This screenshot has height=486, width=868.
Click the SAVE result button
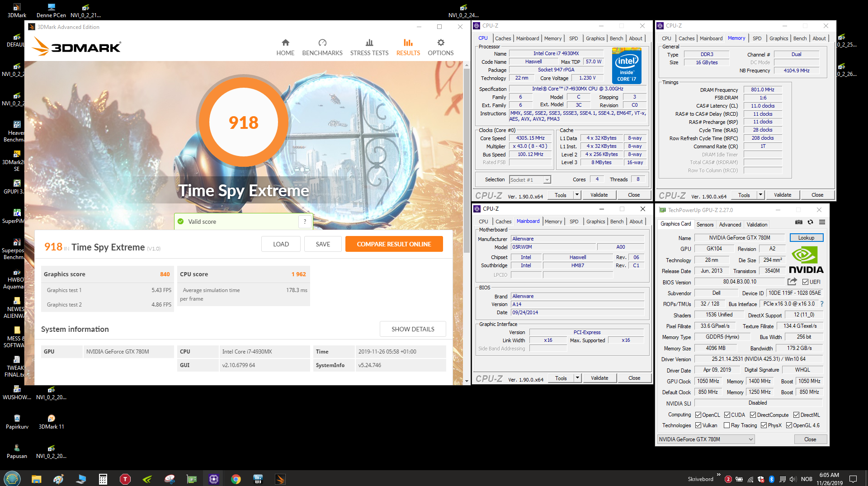click(x=323, y=244)
